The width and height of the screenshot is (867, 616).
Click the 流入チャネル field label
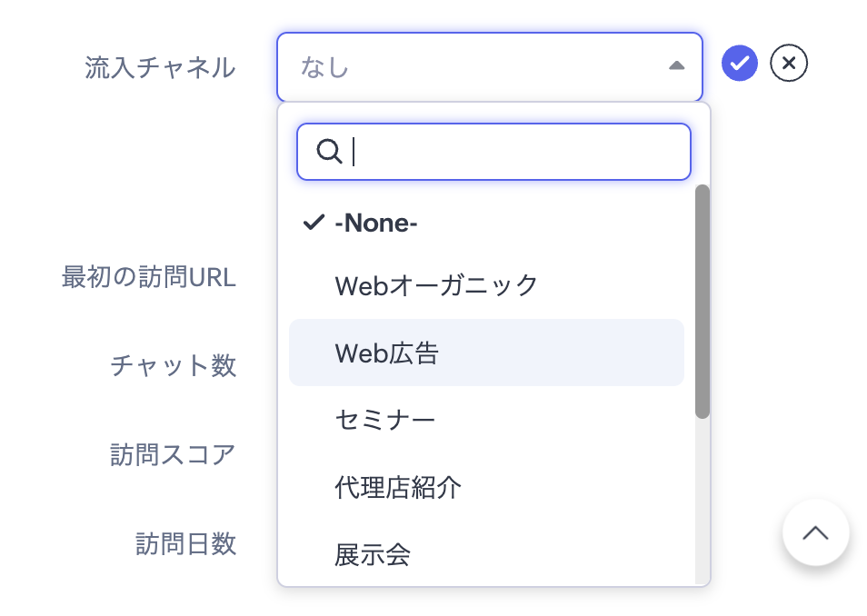tap(160, 67)
